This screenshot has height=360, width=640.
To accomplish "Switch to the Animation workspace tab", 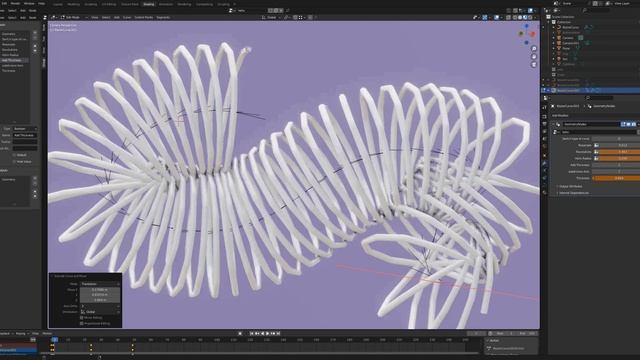I will pyautogui.click(x=166, y=4).
